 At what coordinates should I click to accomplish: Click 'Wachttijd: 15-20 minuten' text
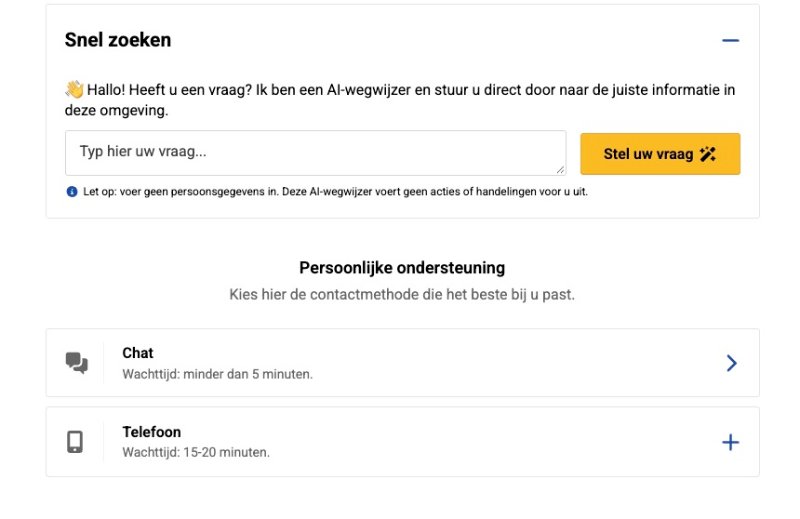click(196, 452)
